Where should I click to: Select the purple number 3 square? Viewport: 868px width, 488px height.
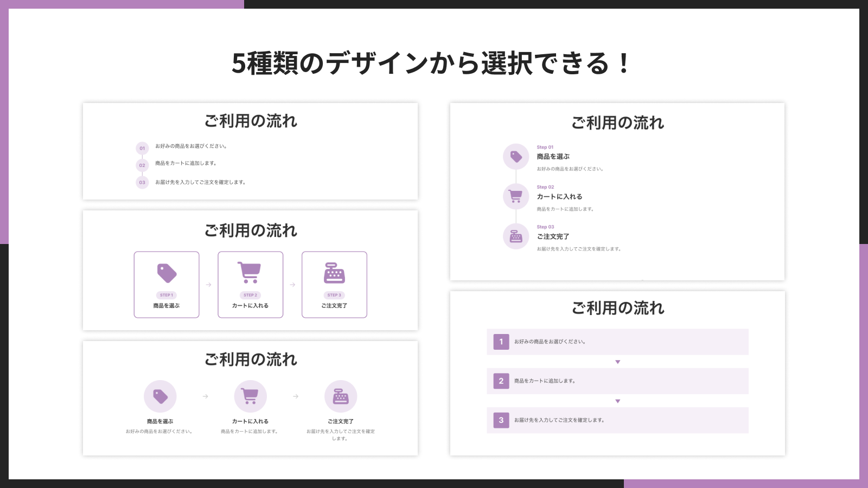coord(501,420)
